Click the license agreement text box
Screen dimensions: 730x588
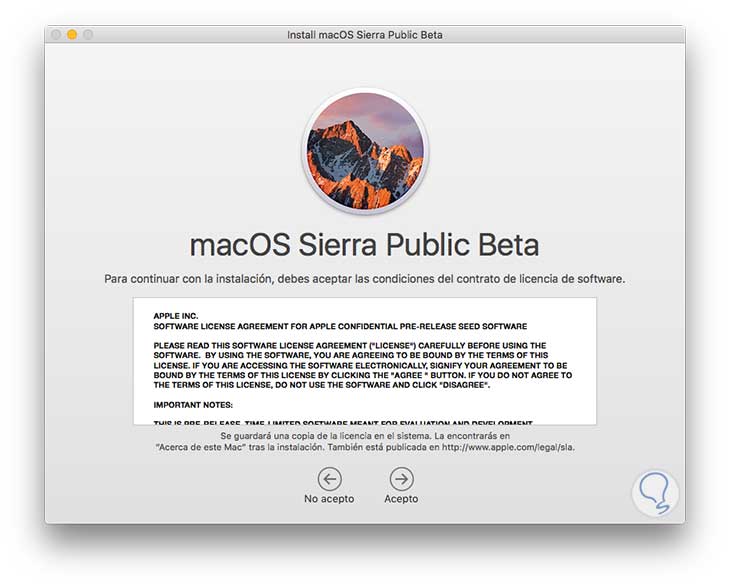[x=365, y=361]
